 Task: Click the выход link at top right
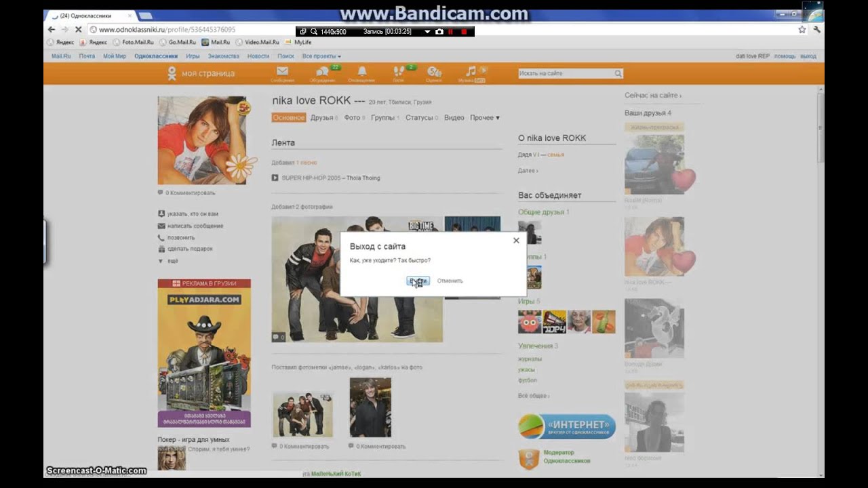click(808, 56)
